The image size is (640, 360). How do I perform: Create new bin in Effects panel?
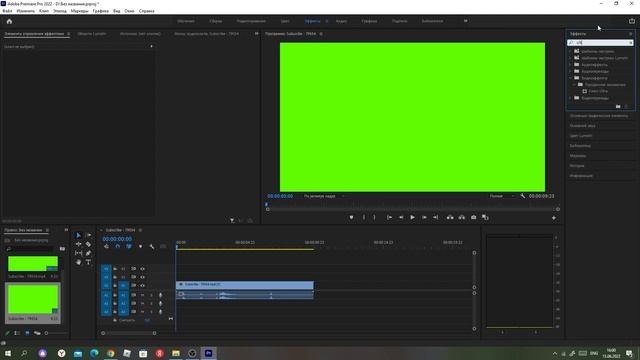[618, 107]
